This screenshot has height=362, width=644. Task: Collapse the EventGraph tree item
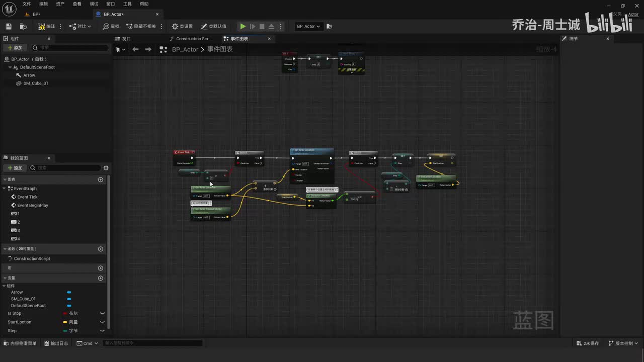5,189
